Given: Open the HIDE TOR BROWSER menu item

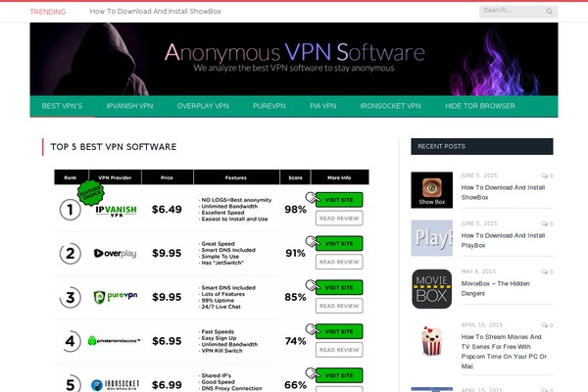Looking at the screenshot, I should pyautogui.click(x=480, y=106).
